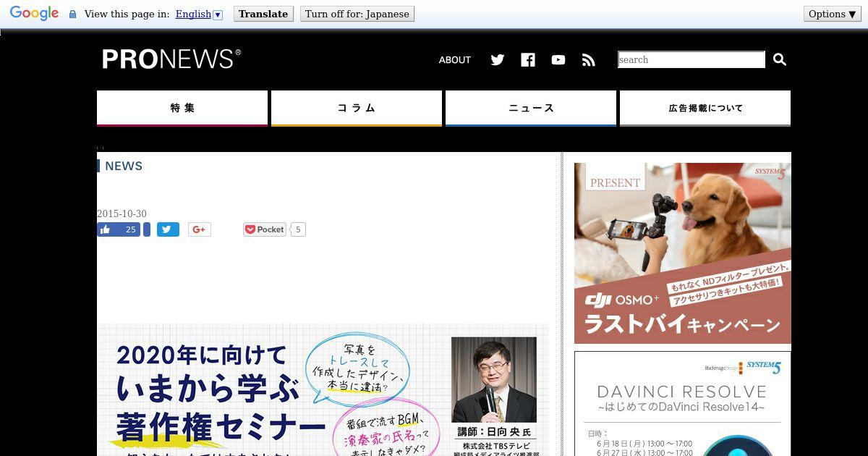Click the Pocket count showing 5
This screenshot has width=868, height=456.
pyautogui.click(x=298, y=229)
